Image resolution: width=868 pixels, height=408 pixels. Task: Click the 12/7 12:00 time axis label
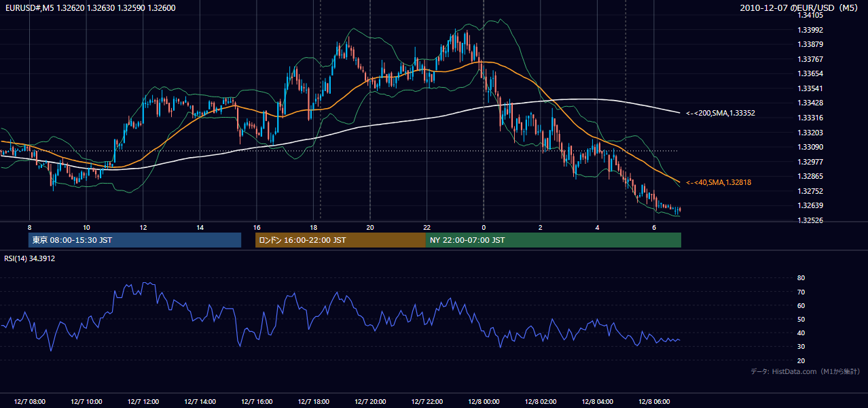point(143,402)
